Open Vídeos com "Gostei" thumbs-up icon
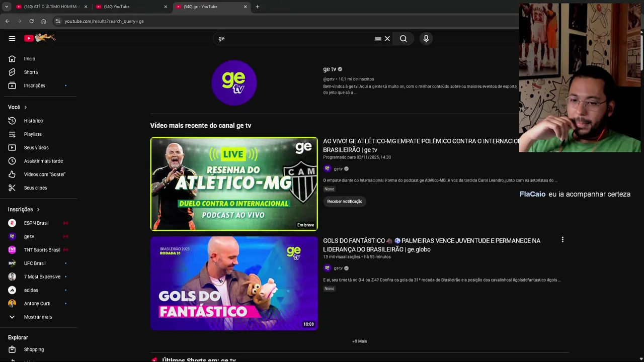Screen dimensions: 644x362 coord(12,174)
